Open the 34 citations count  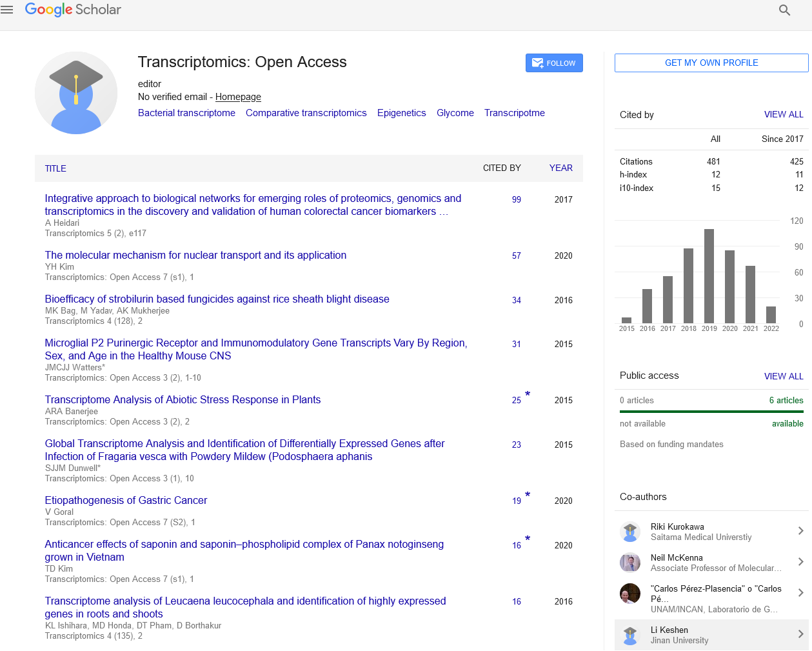[x=517, y=301]
